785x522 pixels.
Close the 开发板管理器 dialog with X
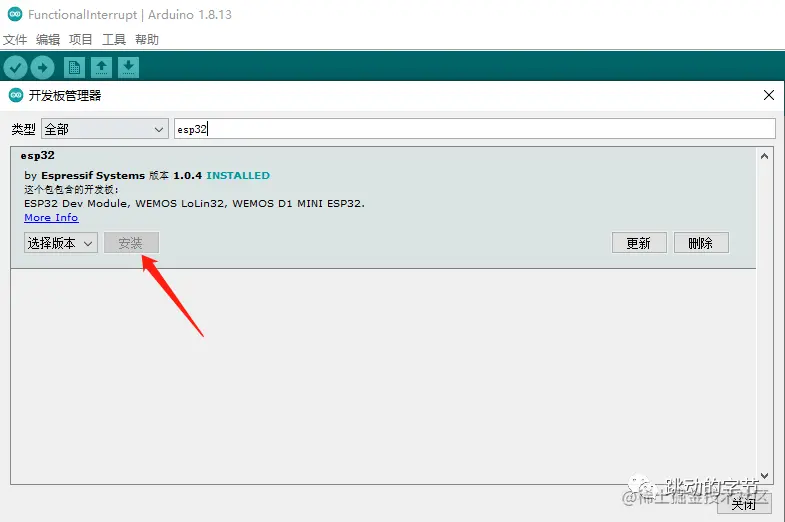click(x=769, y=95)
